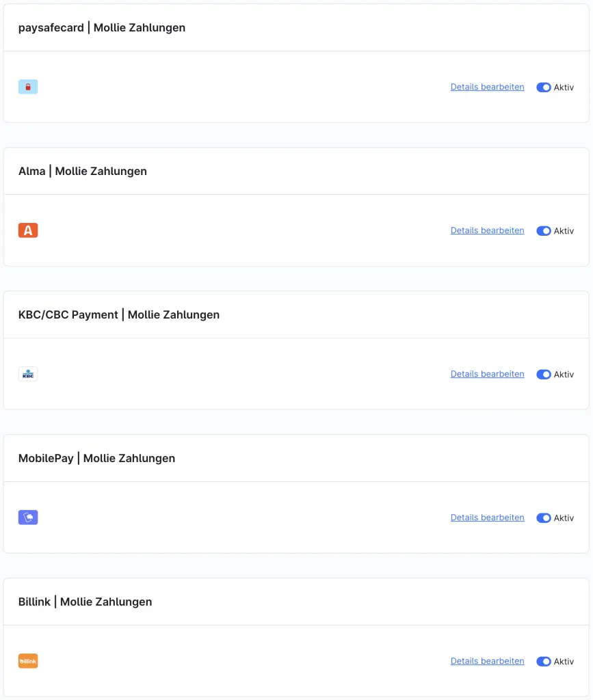The width and height of the screenshot is (593, 700).
Task: Click the Aktiv label in the Billink card
Action: (x=564, y=662)
